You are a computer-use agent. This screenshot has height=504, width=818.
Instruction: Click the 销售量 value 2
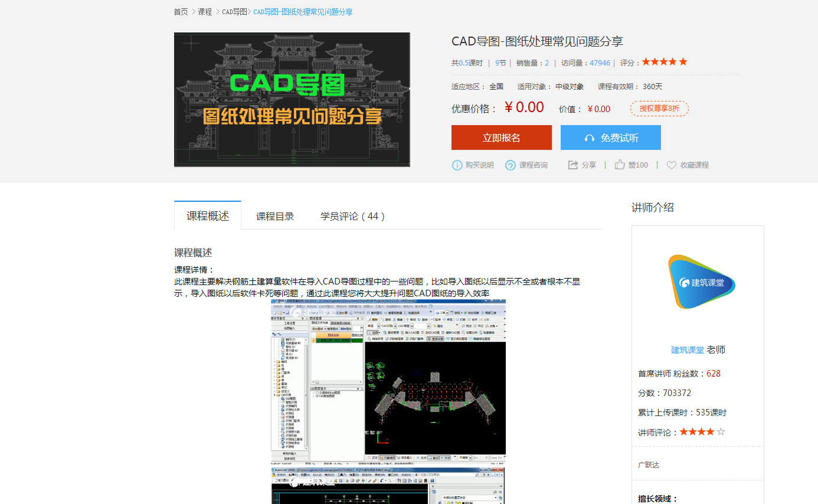[547, 63]
